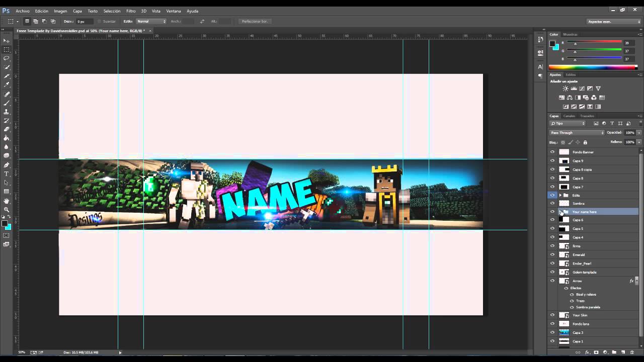Viewport: 644px width, 362px height.
Task: Toggle visibility of Capa 9 layer
Action: point(552,161)
